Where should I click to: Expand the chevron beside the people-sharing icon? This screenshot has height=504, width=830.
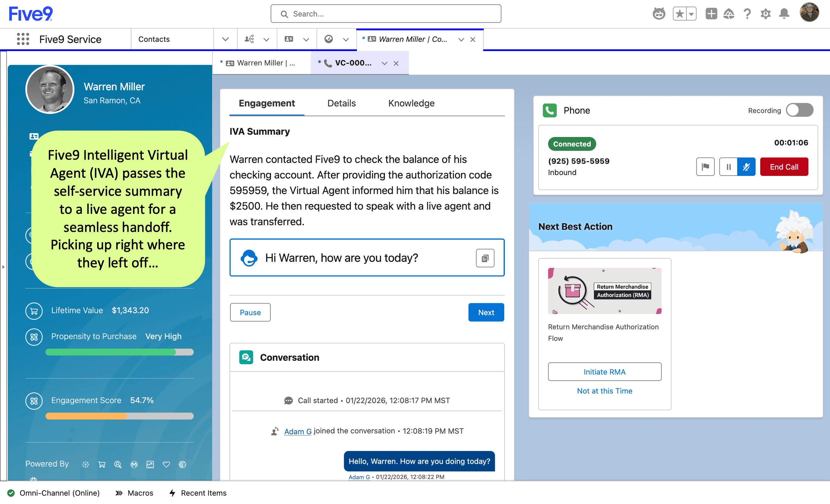tap(266, 40)
